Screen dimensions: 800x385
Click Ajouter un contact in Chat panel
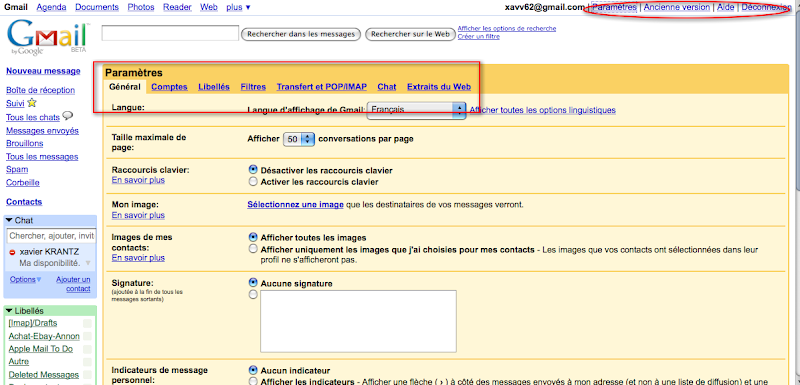coord(73,284)
